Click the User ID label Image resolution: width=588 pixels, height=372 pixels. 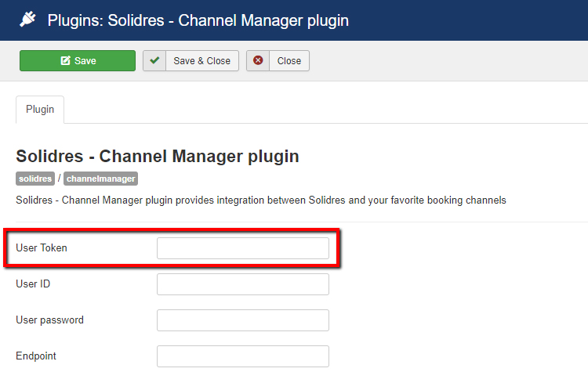[33, 284]
